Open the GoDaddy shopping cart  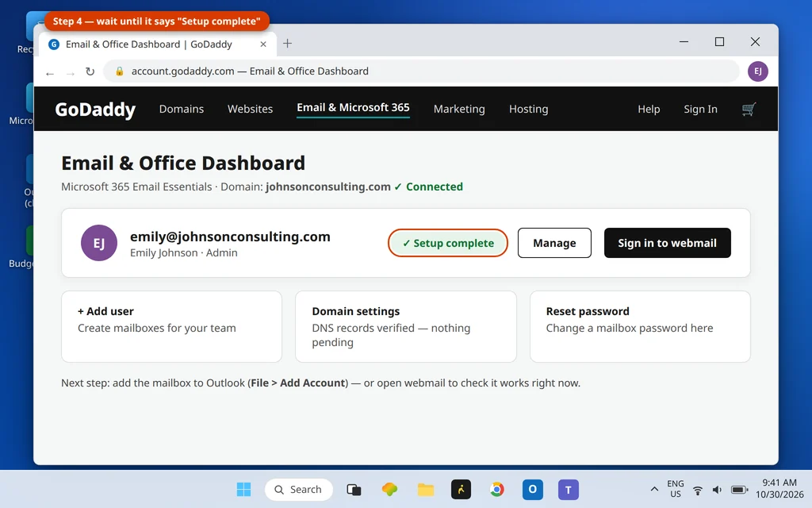(x=749, y=109)
